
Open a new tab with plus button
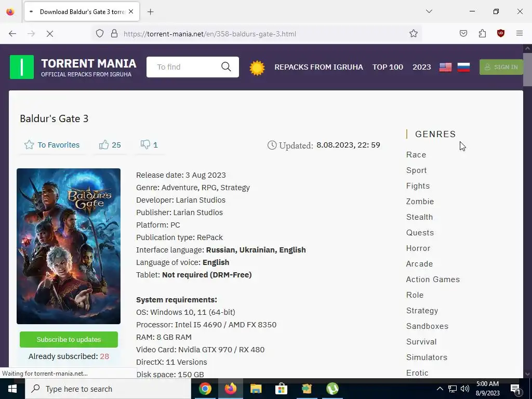coord(151,12)
